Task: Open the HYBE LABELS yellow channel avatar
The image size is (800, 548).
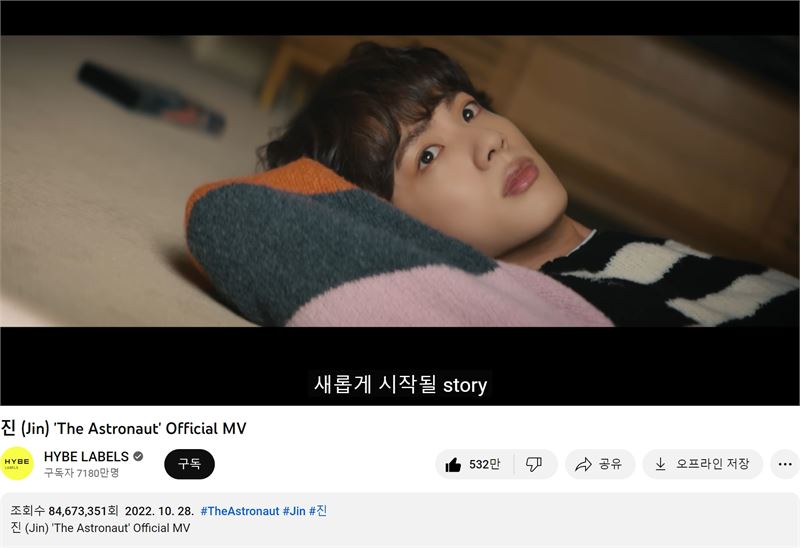Action: click(x=17, y=463)
